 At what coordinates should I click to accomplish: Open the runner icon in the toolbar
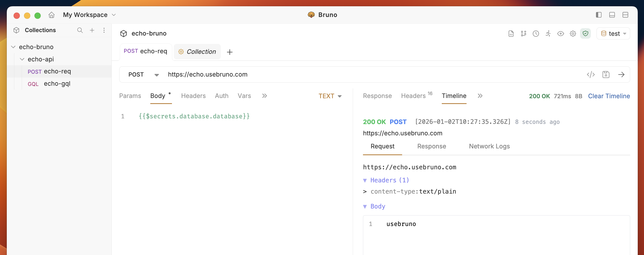pos(548,33)
